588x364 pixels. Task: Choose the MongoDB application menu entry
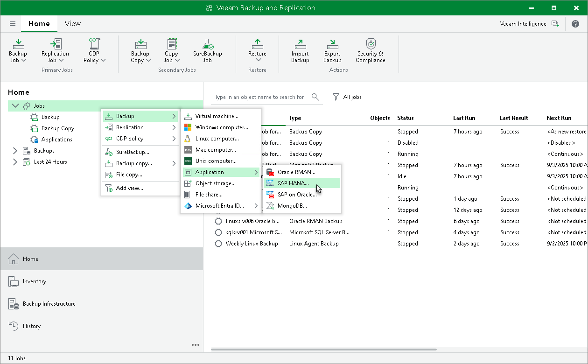click(302, 206)
